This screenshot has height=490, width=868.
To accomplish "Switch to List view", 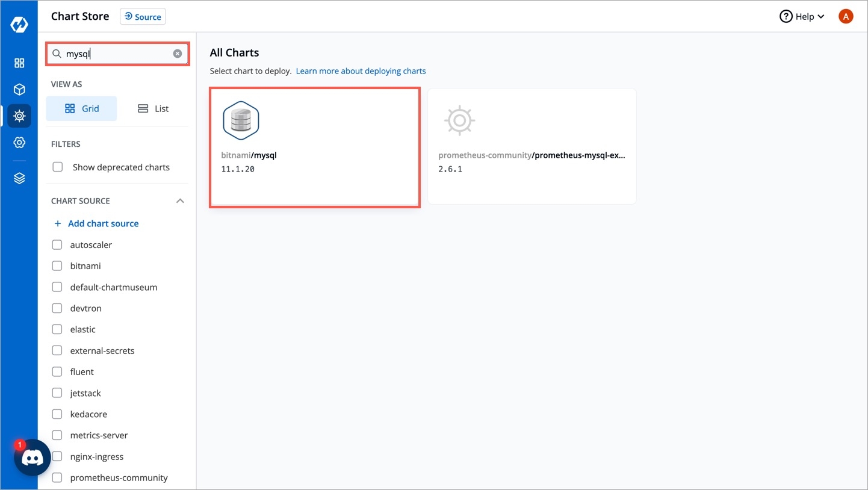I will tap(153, 109).
